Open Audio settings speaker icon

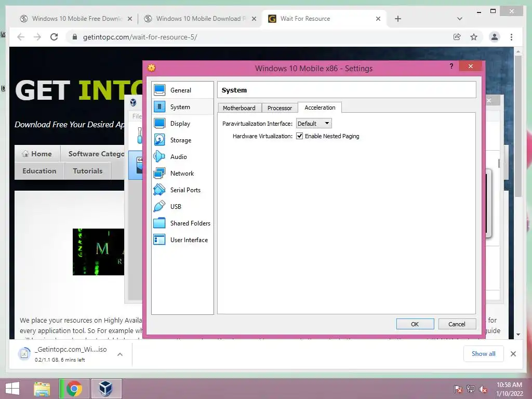(159, 157)
